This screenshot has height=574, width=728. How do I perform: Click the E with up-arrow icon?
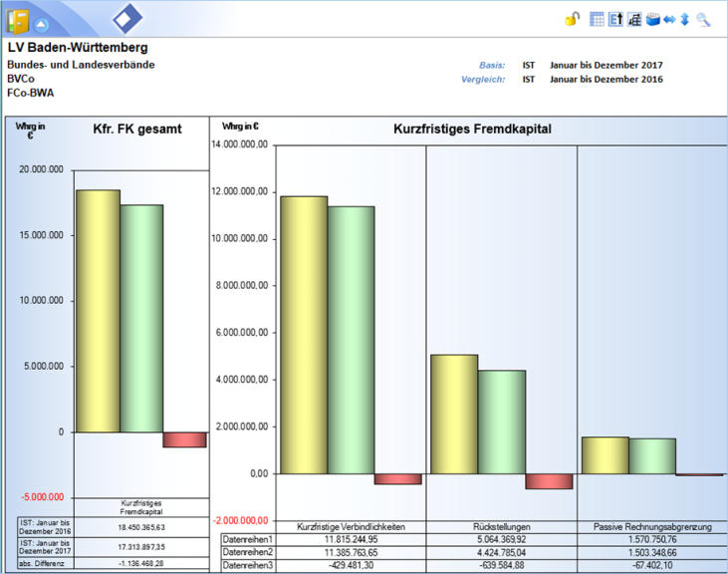click(x=615, y=19)
